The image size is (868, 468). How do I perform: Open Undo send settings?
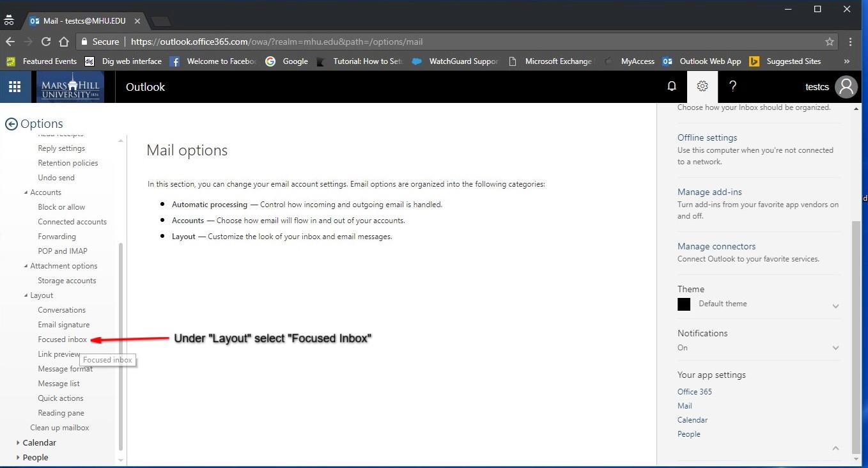pos(56,178)
